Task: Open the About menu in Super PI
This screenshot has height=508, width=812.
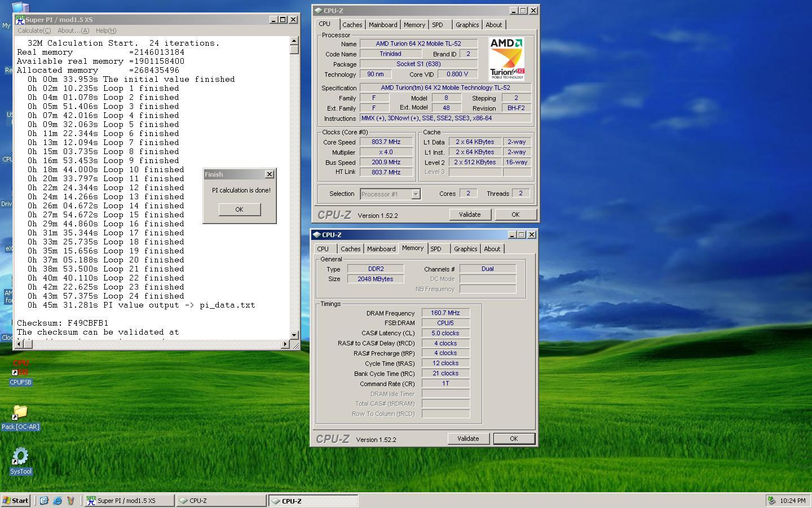Action: (x=73, y=30)
